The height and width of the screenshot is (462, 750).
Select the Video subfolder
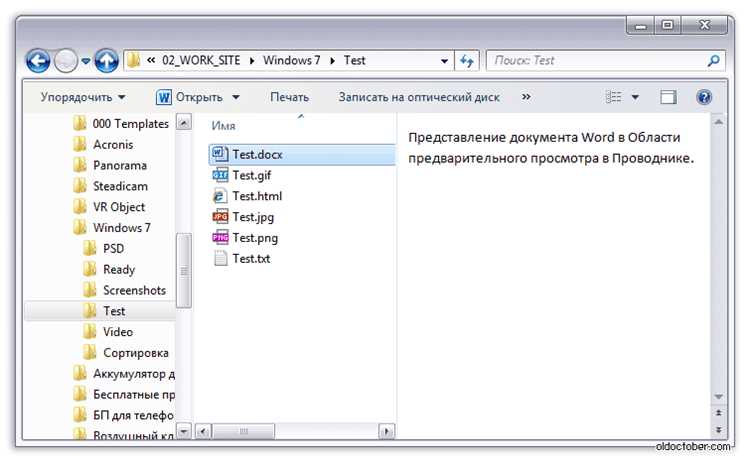108,332
